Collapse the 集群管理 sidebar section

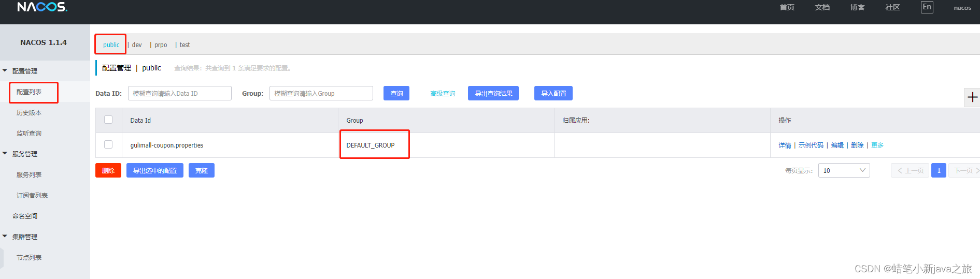point(5,236)
